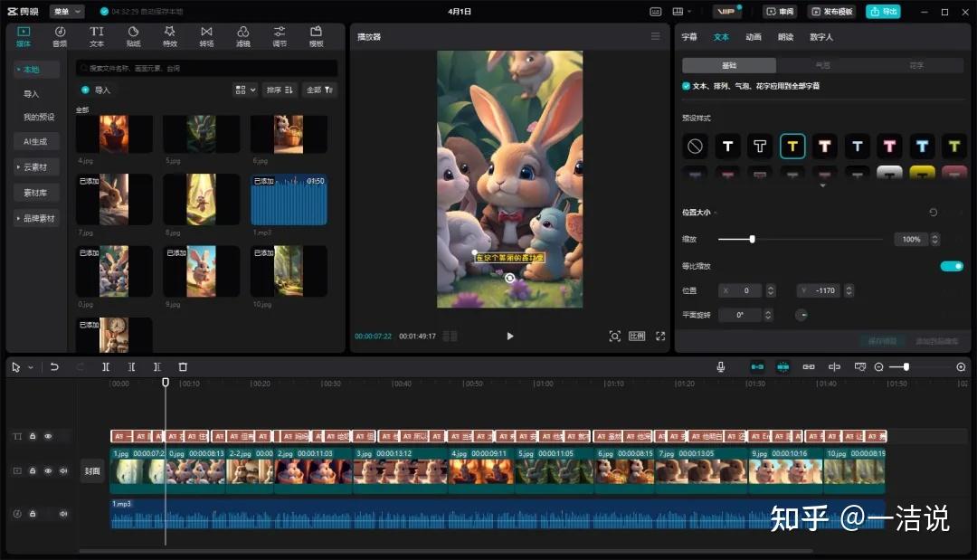
Task: Open the 滤镜 filters panel
Action: click(x=243, y=36)
